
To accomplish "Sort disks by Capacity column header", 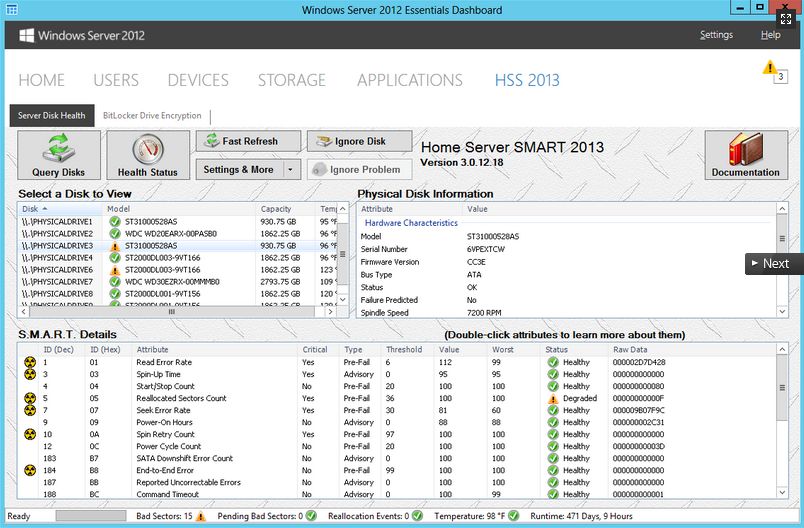I will (x=277, y=209).
